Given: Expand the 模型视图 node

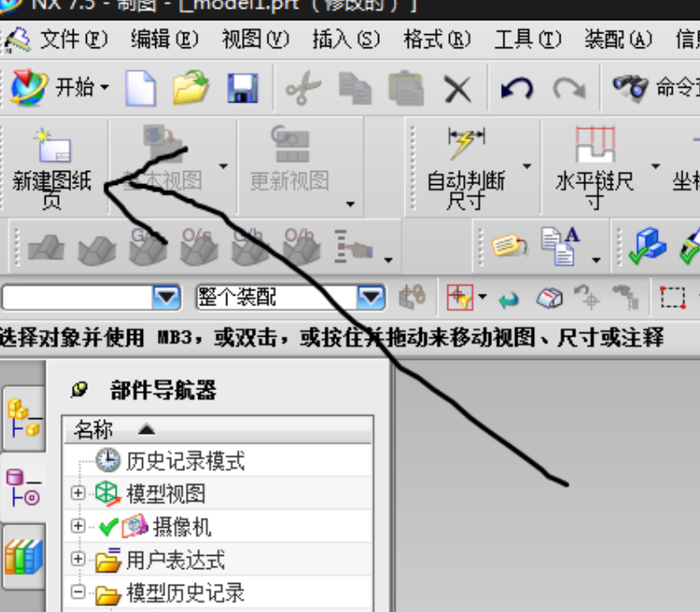Looking at the screenshot, I should [x=78, y=494].
